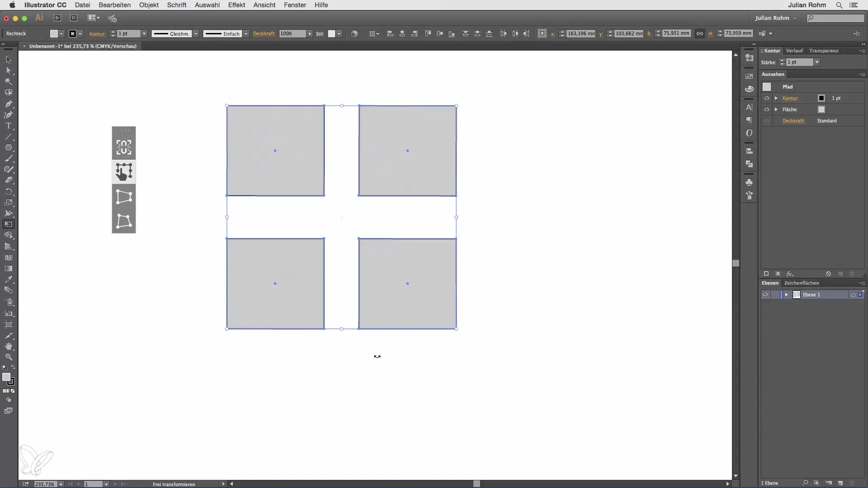Expand the Kontur row in Aussehen

click(x=776, y=98)
